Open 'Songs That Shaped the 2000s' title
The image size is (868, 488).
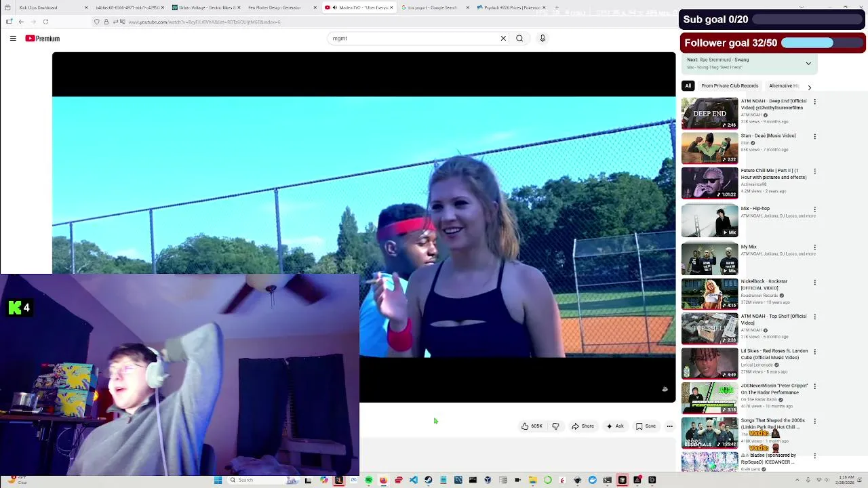click(x=773, y=424)
